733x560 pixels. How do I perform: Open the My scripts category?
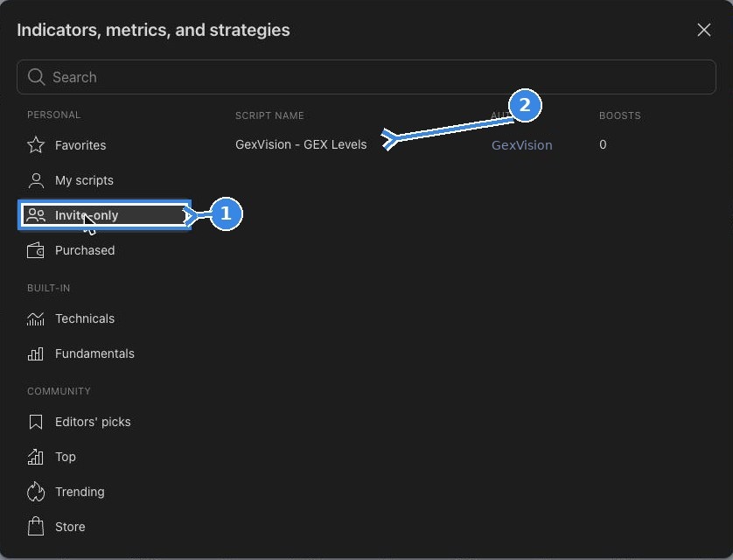coord(104,180)
